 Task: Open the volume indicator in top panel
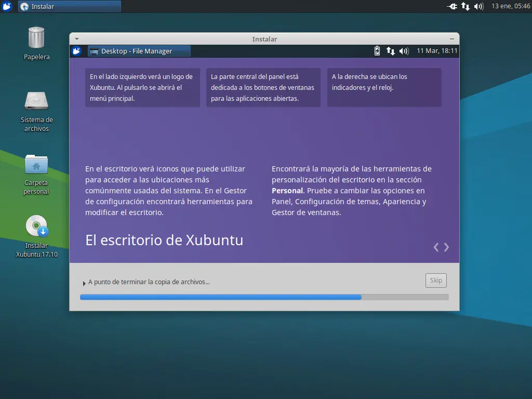[478, 6]
